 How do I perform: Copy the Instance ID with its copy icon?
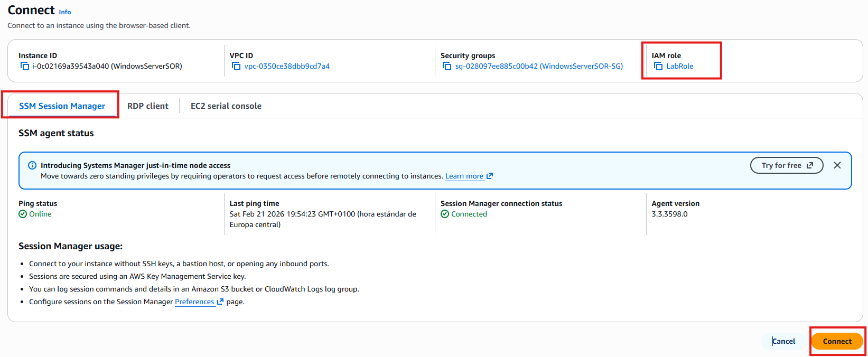click(25, 66)
